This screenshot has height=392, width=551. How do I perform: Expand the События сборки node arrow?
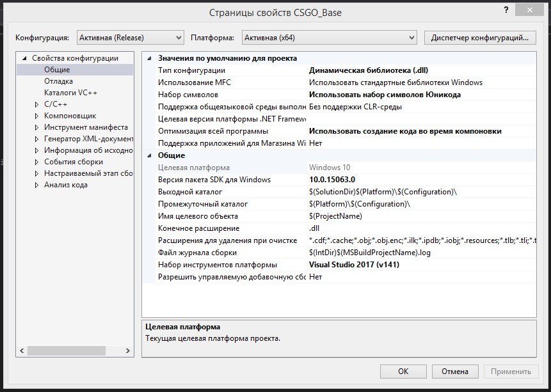tap(36, 162)
